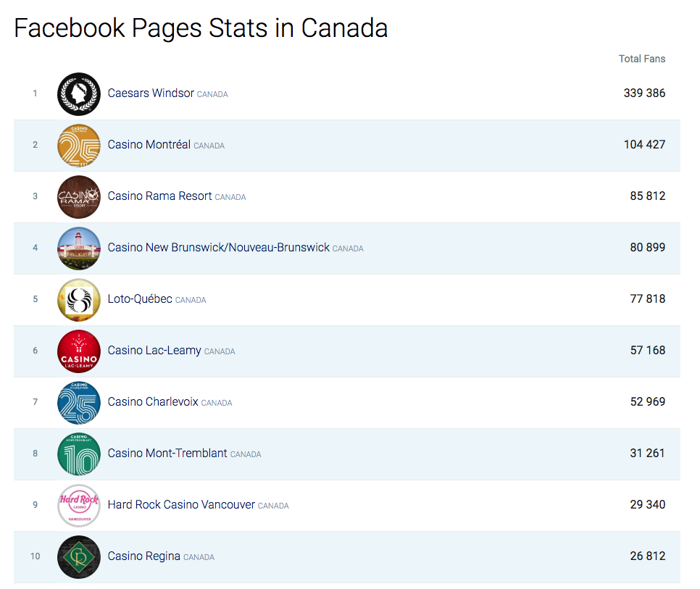Click the Loto-Québec swirl logo
The height and width of the screenshot is (589, 700).
click(x=79, y=300)
